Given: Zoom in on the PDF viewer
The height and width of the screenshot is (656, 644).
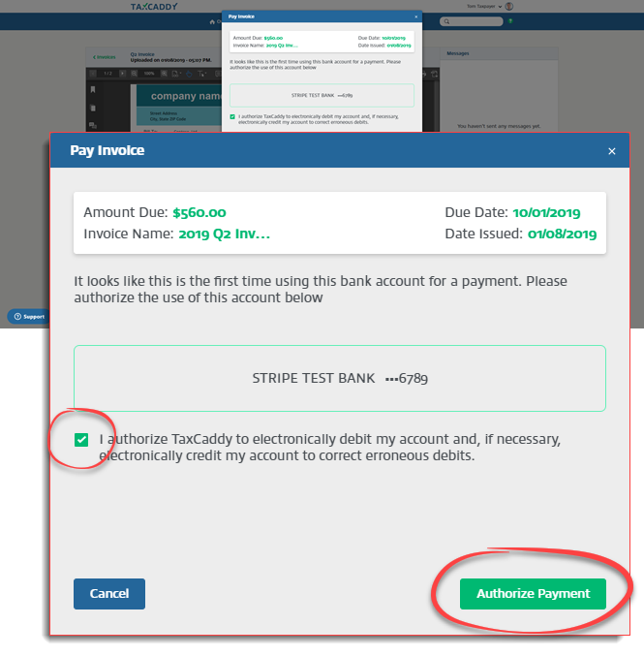Looking at the screenshot, I should tap(165, 74).
